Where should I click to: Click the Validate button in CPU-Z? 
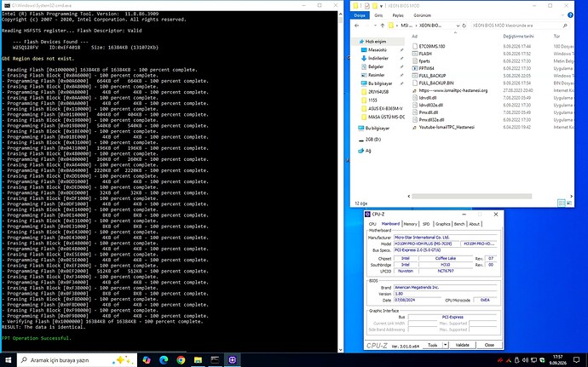pos(463,345)
